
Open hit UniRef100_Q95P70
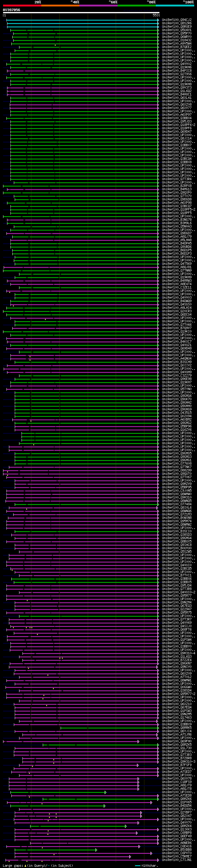(177, 33)
